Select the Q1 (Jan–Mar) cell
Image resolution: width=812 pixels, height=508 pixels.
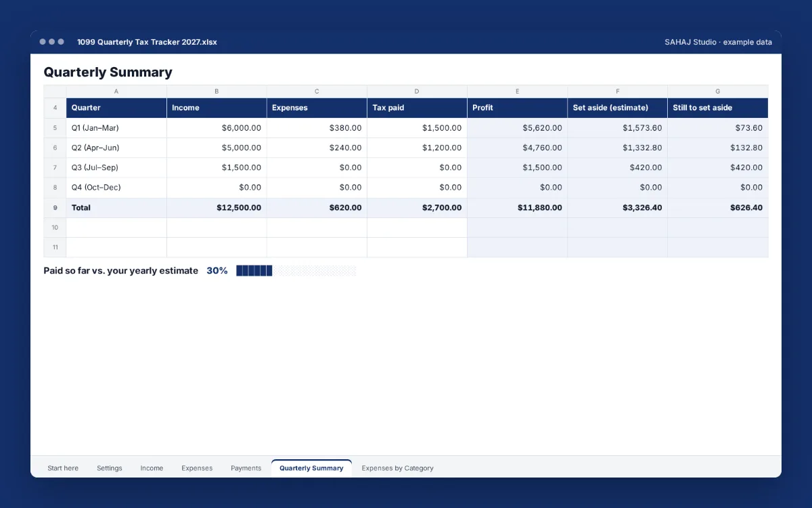coord(116,128)
